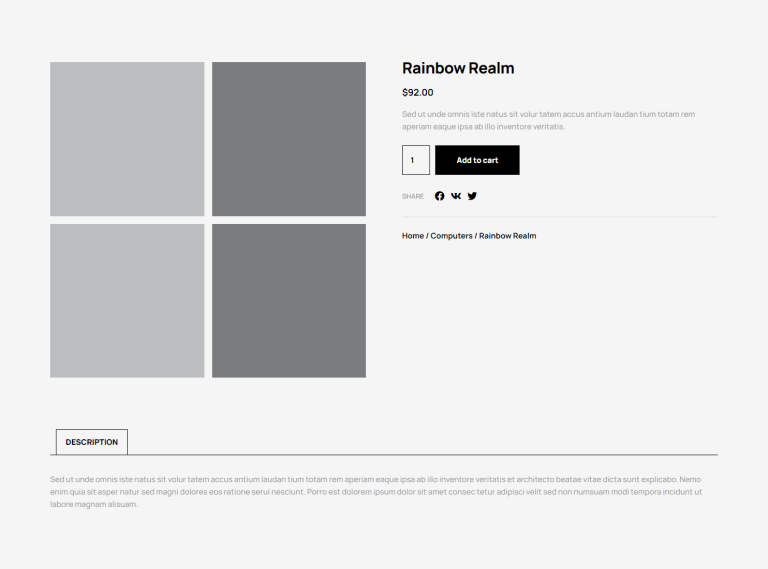Open the top-left light gray product image

pos(127,139)
